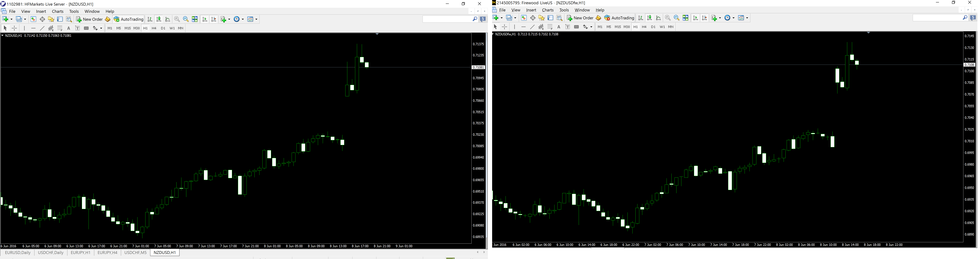The image size is (980, 259).
Task: Select trendline tool in Firewood window
Action: tap(533, 27)
